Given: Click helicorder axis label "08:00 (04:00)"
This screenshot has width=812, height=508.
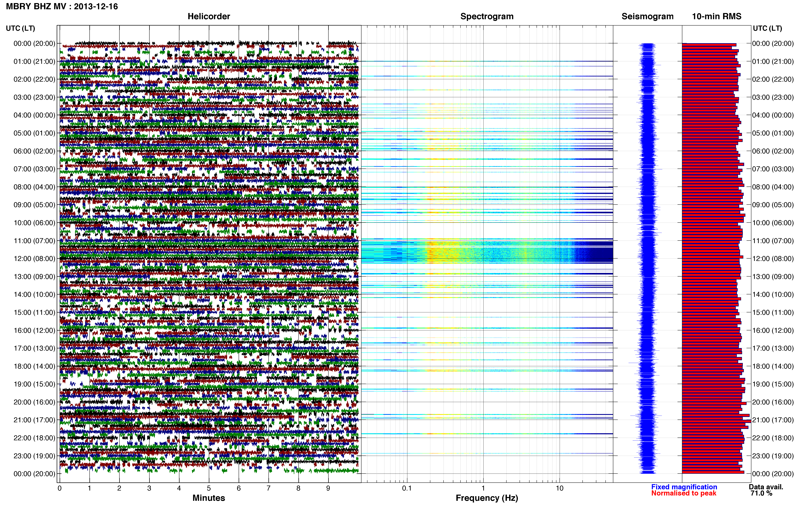Looking at the screenshot, I should [34, 187].
